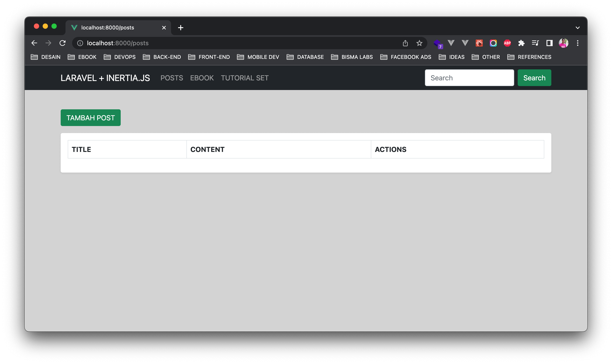Click the first Vue devtools icon
The image size is (612, 364).
(451, 43)
